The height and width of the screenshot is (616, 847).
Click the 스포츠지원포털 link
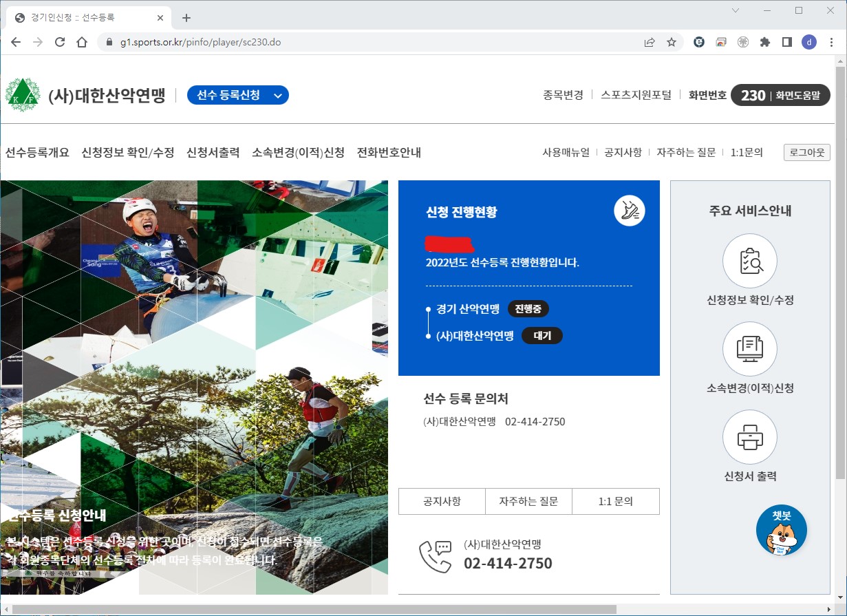(x=636, y=96)
